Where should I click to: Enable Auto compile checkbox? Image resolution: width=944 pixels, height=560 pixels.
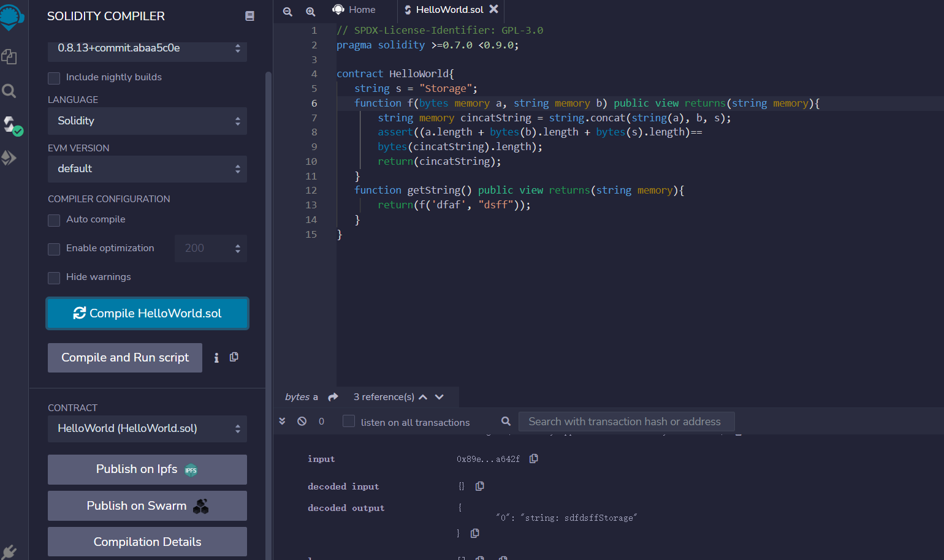[x=54, y=220]
